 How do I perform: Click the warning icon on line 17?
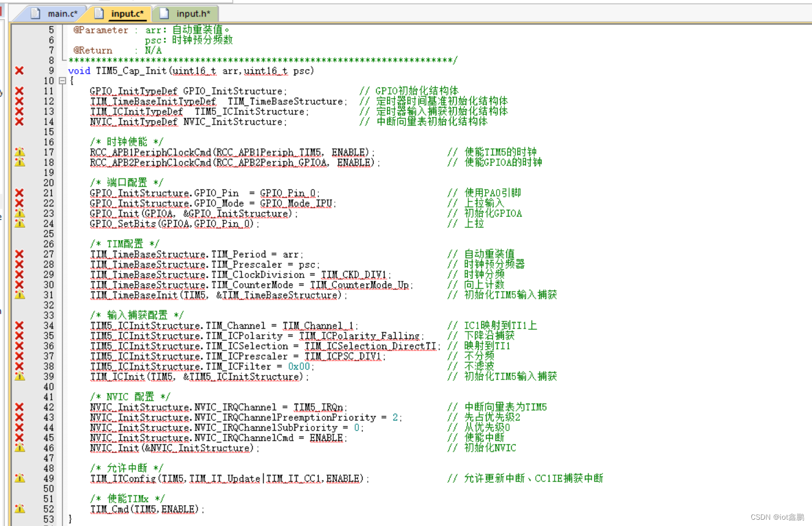point(19,152)
